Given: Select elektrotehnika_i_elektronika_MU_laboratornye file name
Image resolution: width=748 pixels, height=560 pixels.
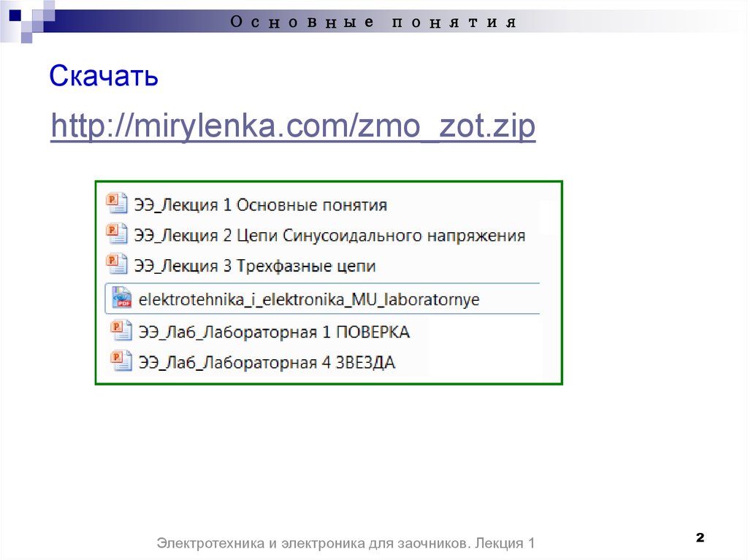Looking at the screenshot, I should point(309,299).
